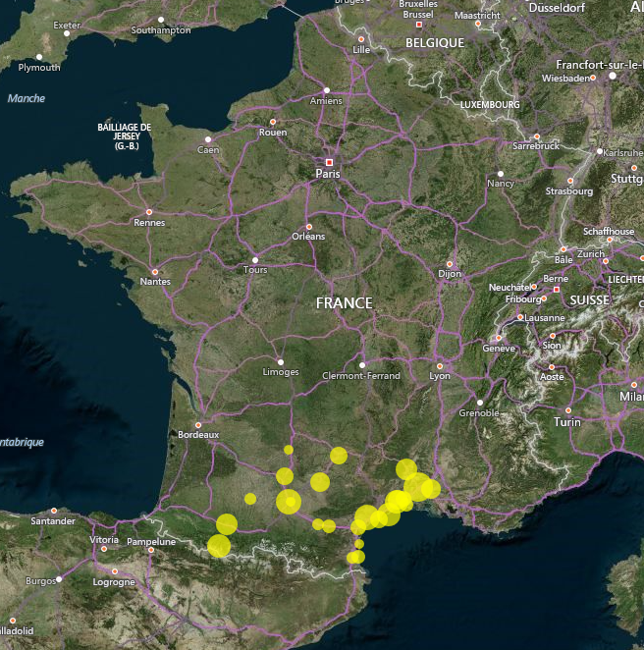Screen dimensions: 644x650
Task: Select the Rennes label
Action: click(x=149, y=223)
